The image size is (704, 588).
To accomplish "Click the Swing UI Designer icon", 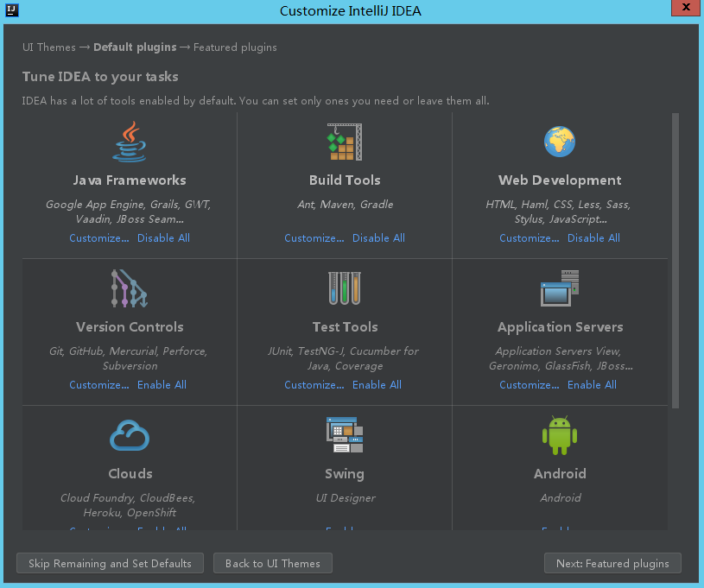I will tap(345, 435).
